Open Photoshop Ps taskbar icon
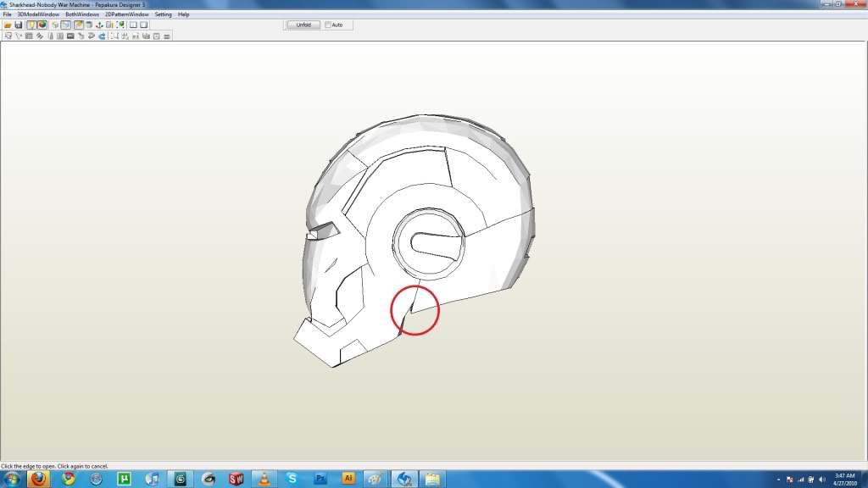This screenshot has height=488, width=868. pos(320,479)
